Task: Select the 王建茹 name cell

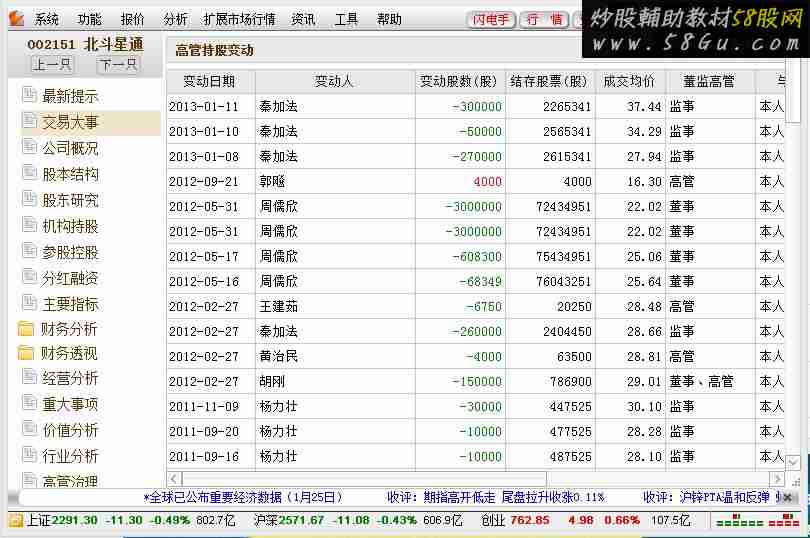Action: pyautogui.click(x=335, y=306)
